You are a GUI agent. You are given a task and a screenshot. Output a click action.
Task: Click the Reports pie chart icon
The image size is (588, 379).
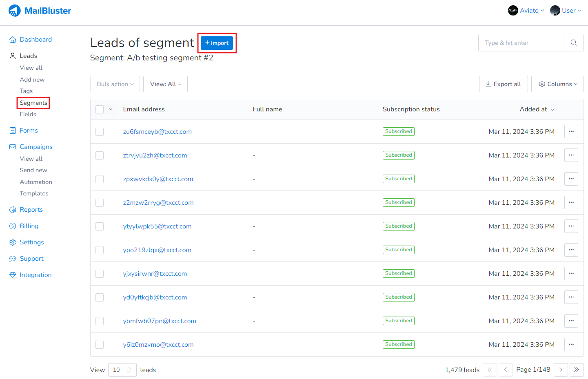click(x=13, y=210)
